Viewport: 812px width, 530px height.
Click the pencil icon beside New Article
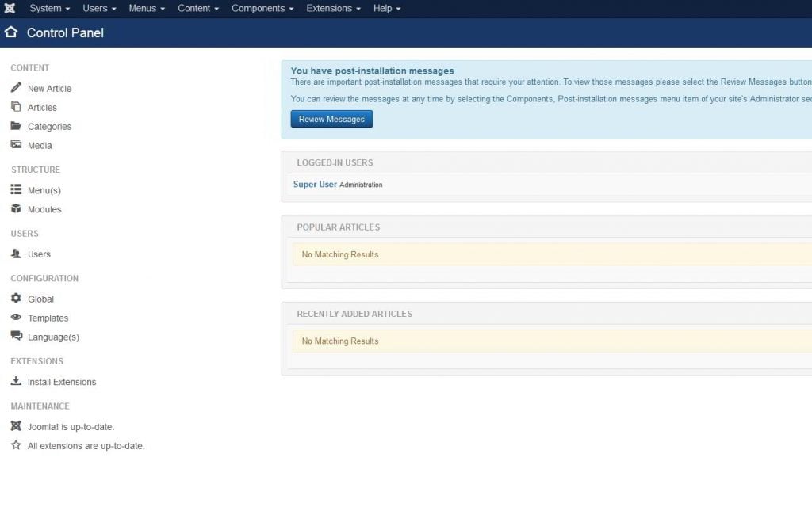pyautogui.click(x=16, y=88)
